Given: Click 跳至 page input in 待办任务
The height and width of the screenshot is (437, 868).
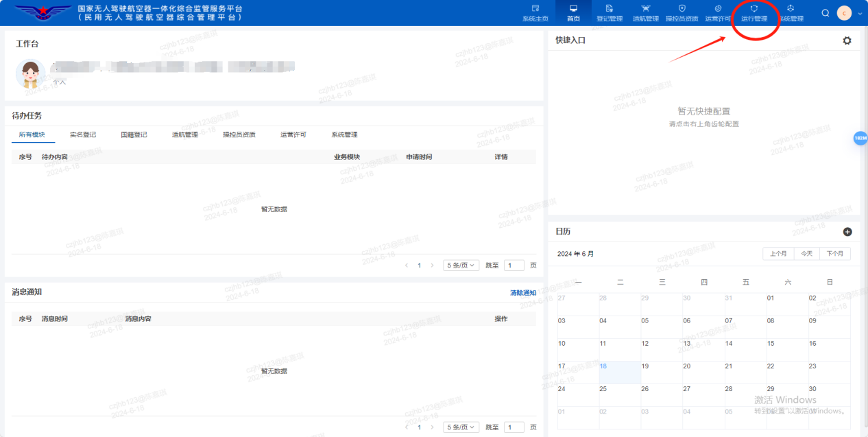Looking at the screenshot, I should (x=514, y=265).
